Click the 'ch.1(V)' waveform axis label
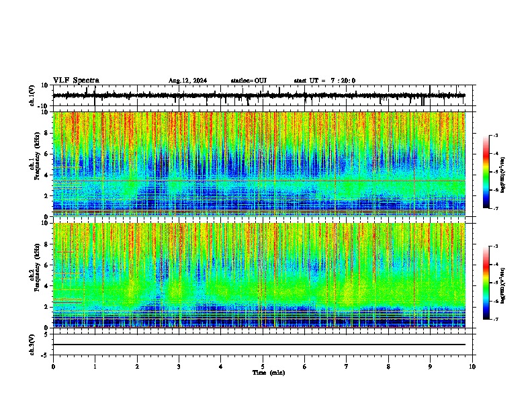 coord(33,95)
